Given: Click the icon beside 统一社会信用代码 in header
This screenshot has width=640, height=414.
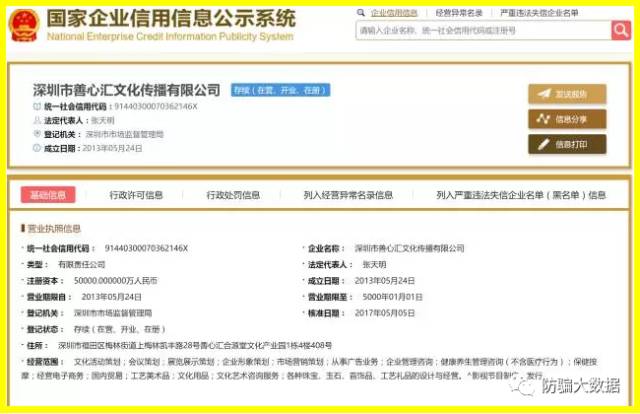Looking at the screenshot, I should click(x=37, y=107).
